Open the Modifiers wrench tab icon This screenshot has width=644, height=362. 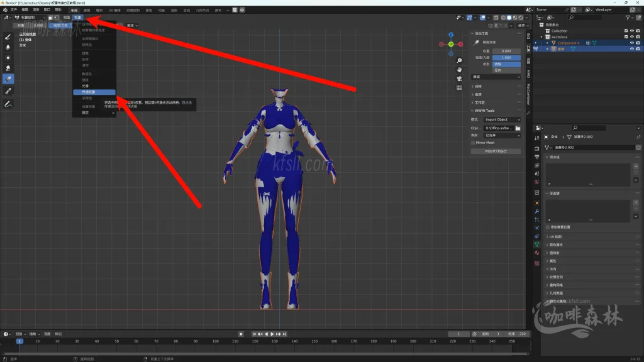(537, 211)
